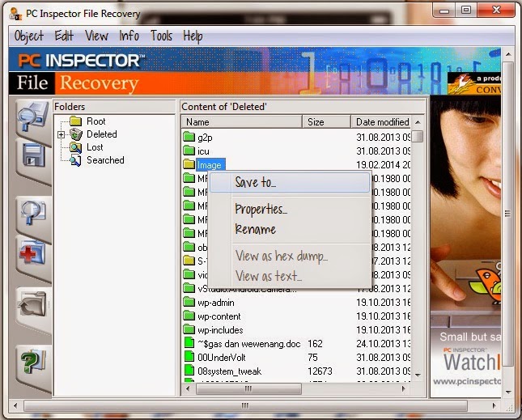
Task: Open the Tools menu
Action: coord(161,36)
